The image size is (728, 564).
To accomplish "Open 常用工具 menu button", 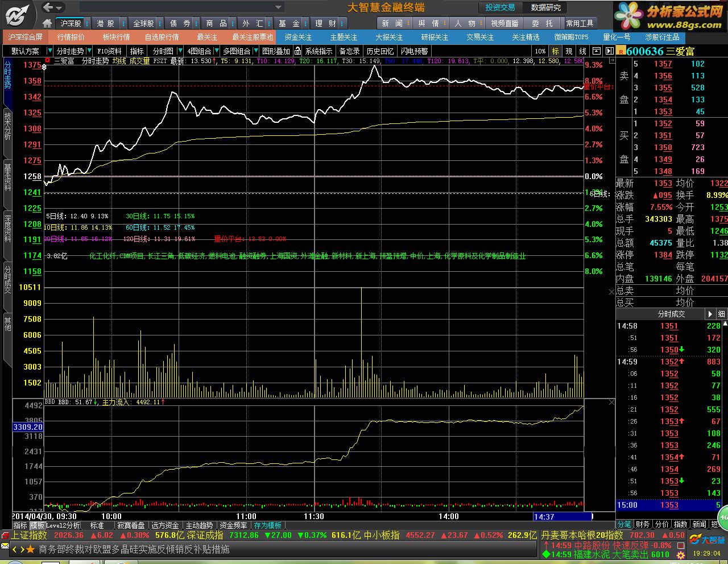I will tap(580, 23).
